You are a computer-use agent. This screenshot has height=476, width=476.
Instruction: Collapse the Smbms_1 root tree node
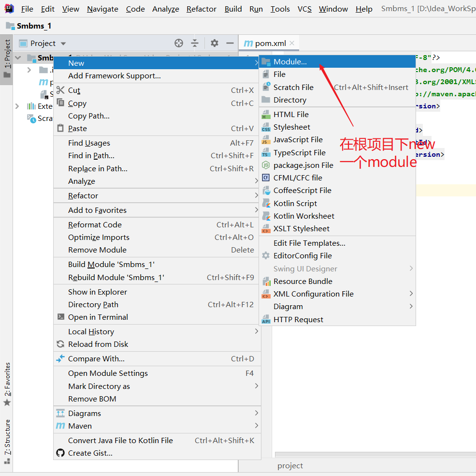(x=18, y=58)
